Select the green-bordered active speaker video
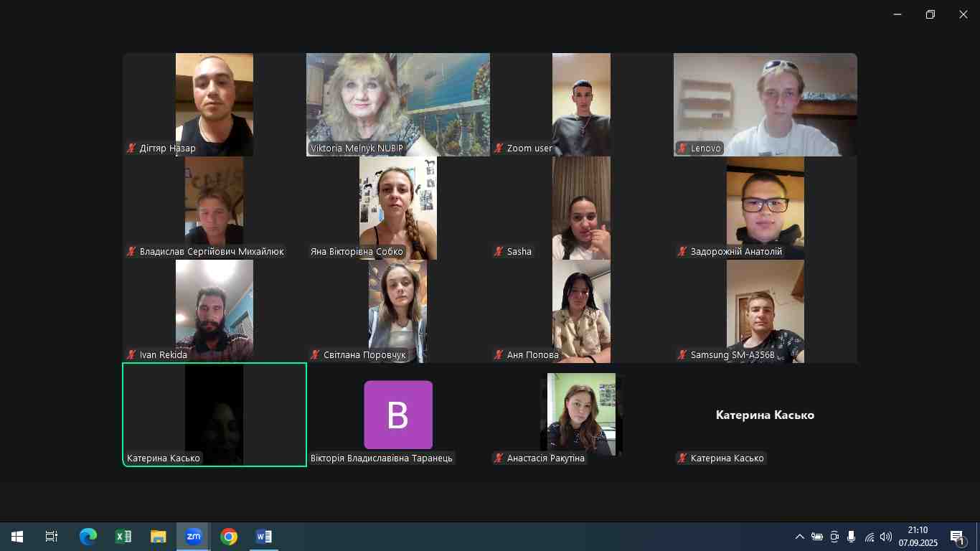The height and width of the screenshot is (551, 980). click(x=215, y=415)
